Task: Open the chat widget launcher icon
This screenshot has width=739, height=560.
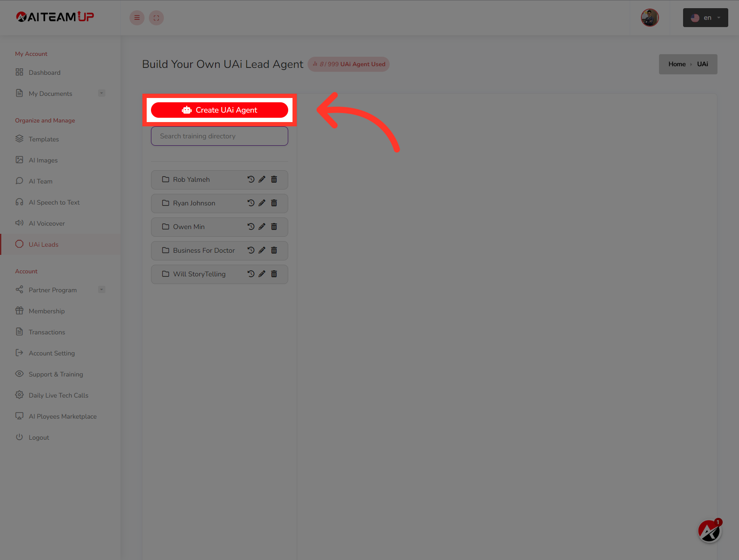Action: [709, 531]
